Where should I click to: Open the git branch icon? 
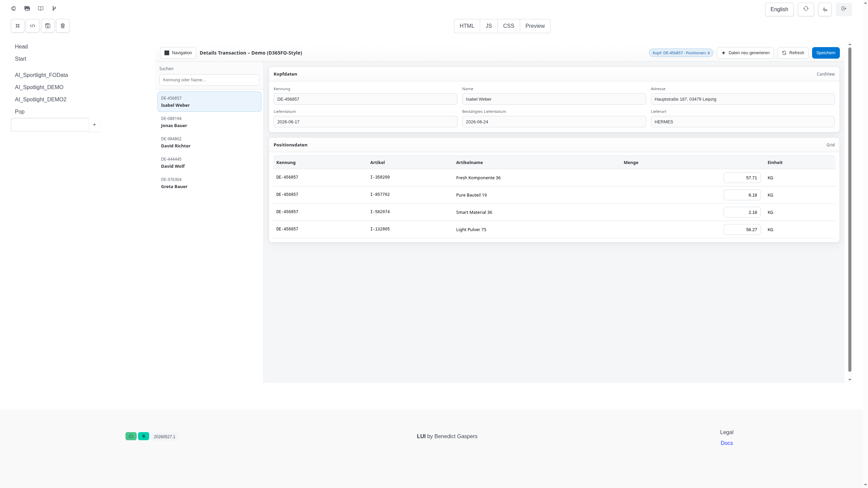[54, 8]
